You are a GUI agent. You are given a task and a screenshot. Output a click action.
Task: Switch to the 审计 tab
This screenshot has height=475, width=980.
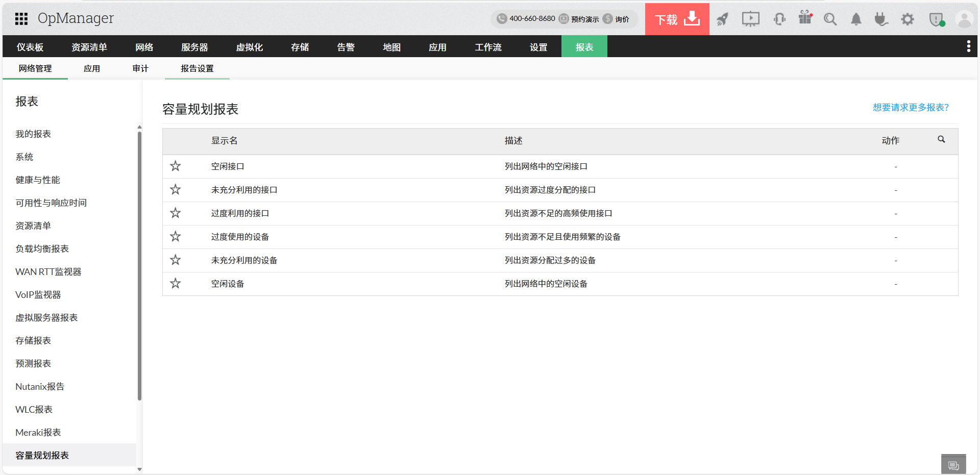(x=140, y=68)
